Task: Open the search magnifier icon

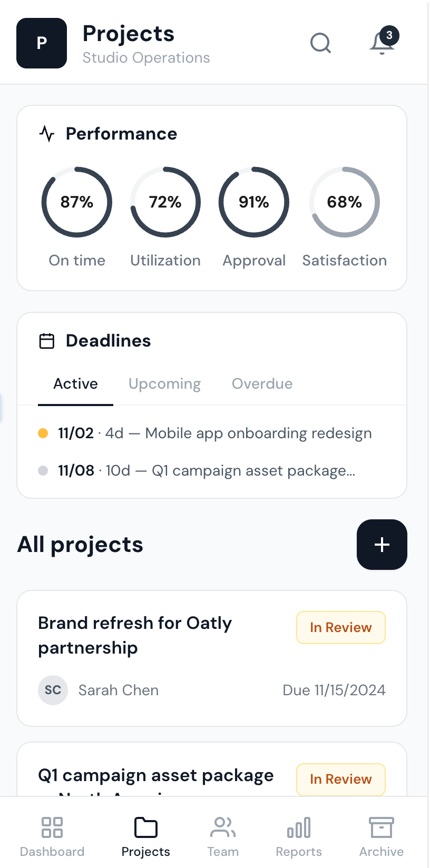Action: [x=320, y=43]
